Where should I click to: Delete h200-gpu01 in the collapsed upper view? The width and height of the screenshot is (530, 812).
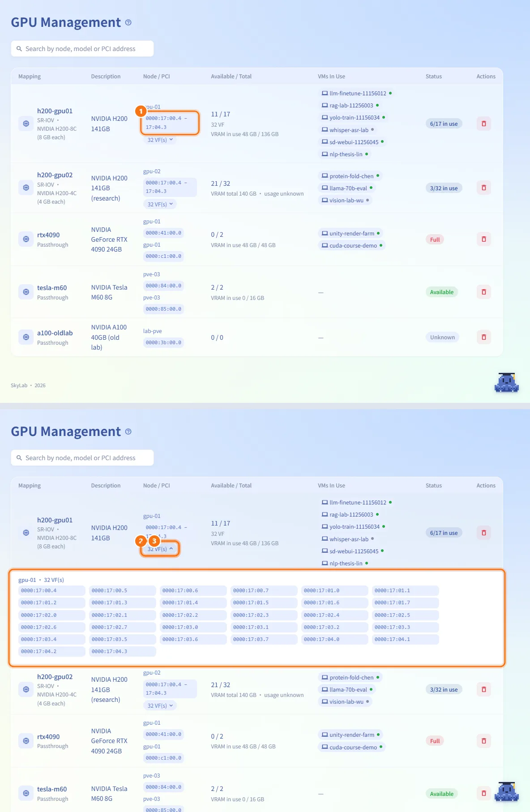click(x=484, y=124)
